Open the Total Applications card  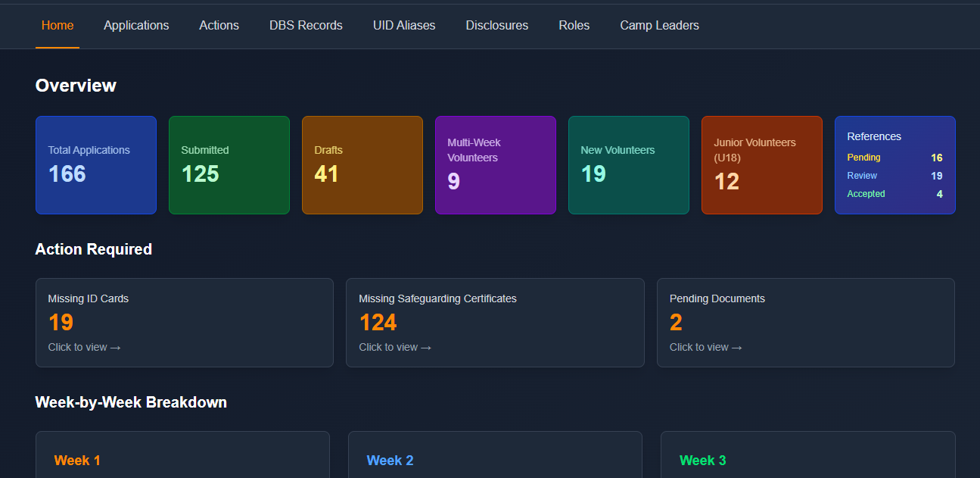coord(96,165)
